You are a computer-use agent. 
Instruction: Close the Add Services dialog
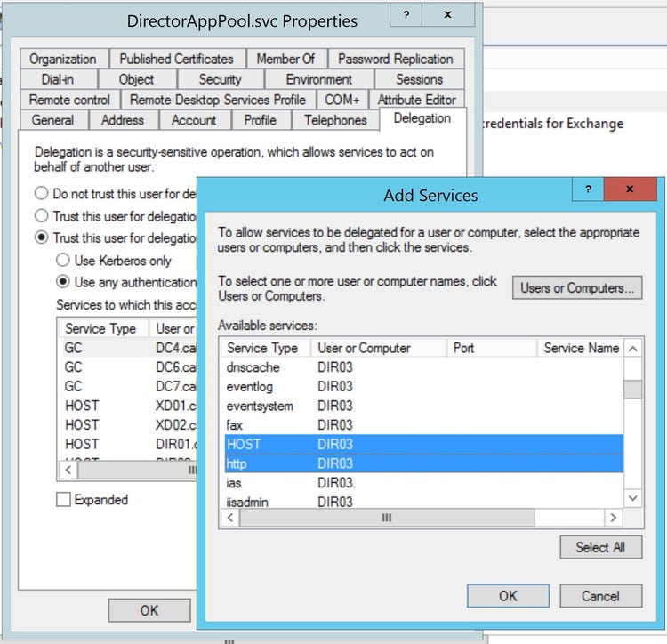630,189
